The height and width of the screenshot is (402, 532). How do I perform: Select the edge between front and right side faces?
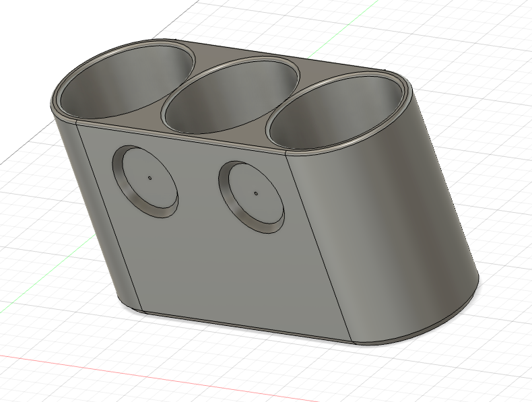click(320, 248)
